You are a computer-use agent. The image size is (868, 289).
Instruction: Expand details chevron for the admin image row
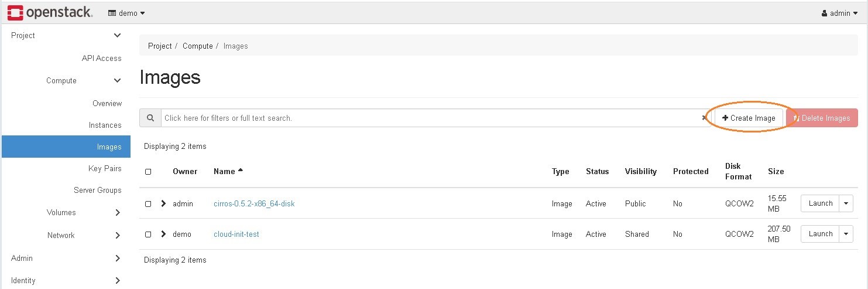tap(164, 203)
